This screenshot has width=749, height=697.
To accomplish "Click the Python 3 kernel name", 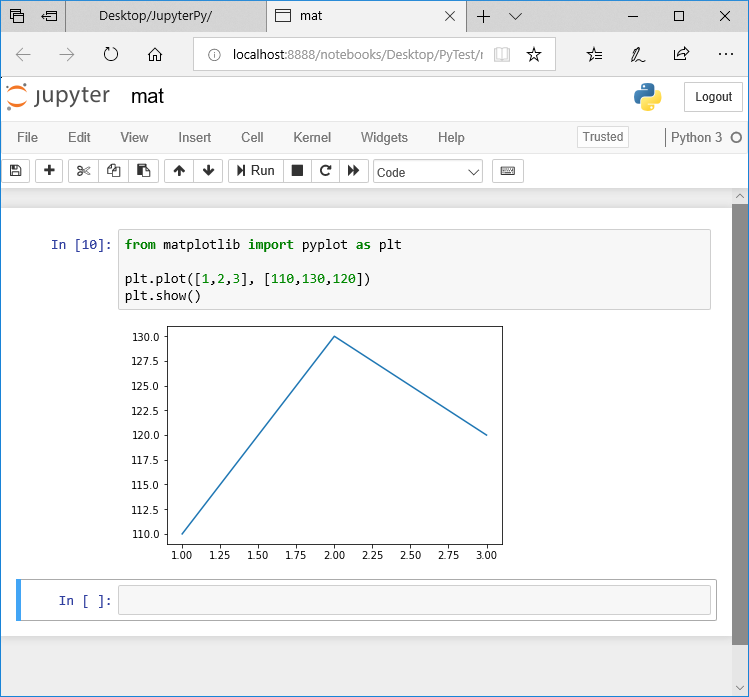I will click(696, 138).
